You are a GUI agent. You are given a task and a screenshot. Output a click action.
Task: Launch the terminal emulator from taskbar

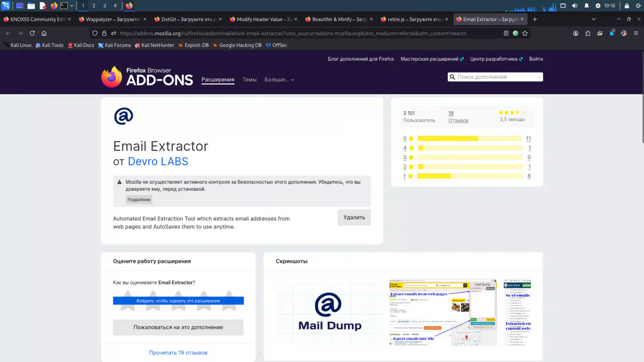pyautogui.click(x=64, y=6)
